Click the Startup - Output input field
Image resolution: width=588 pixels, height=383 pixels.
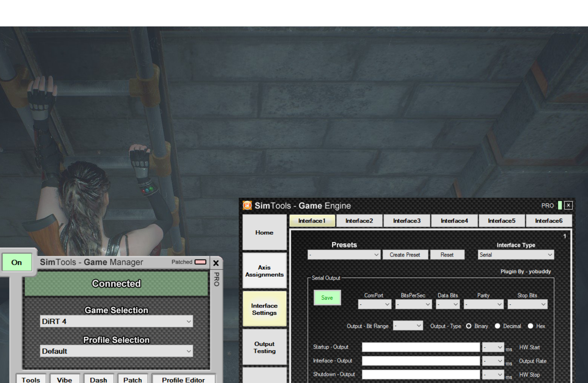point(421,347)
